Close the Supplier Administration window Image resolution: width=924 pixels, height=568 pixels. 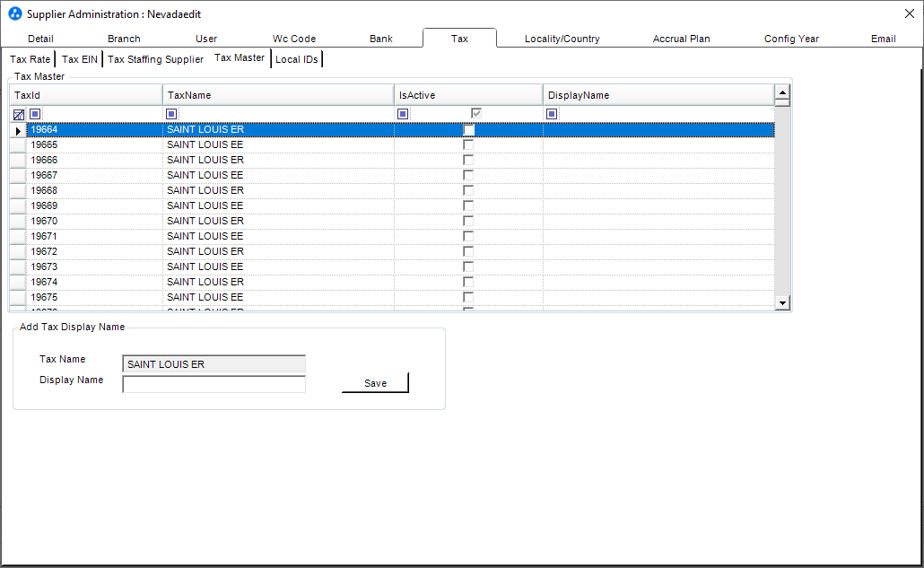point(910,13)
